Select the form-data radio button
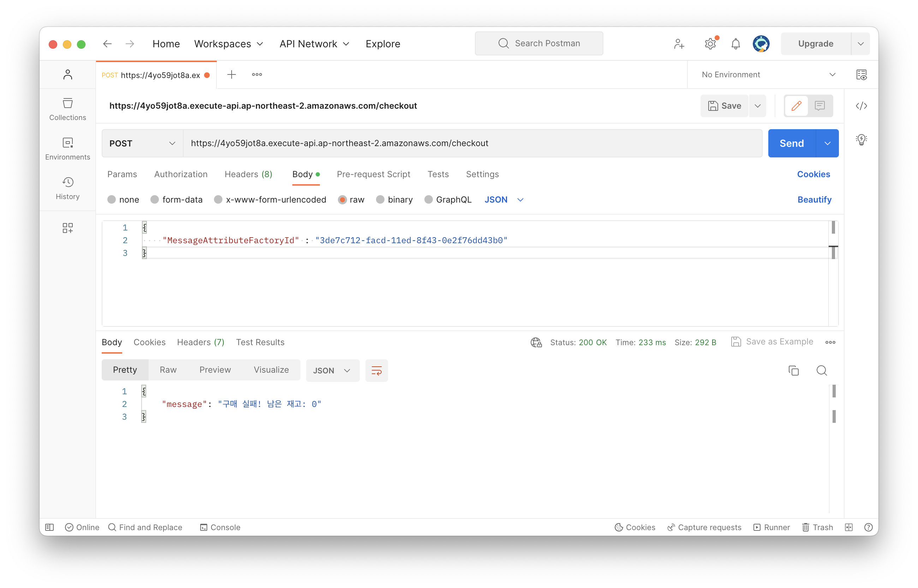The width and height of the screenshot is (918, 588). (155, 200)
